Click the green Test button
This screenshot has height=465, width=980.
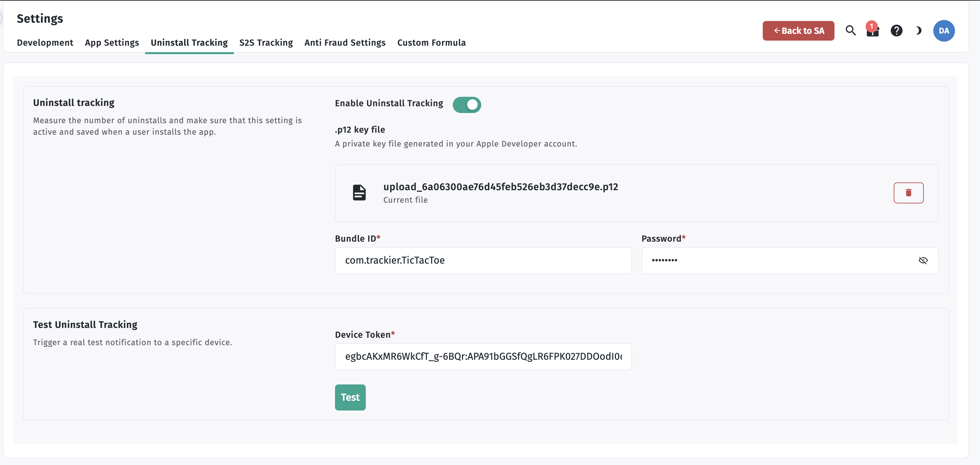pos(350,397)
